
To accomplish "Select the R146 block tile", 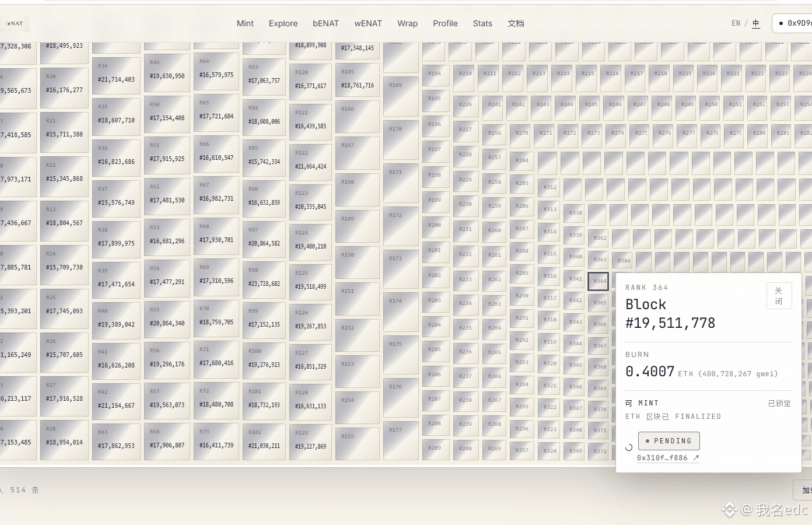I will 358,117.
